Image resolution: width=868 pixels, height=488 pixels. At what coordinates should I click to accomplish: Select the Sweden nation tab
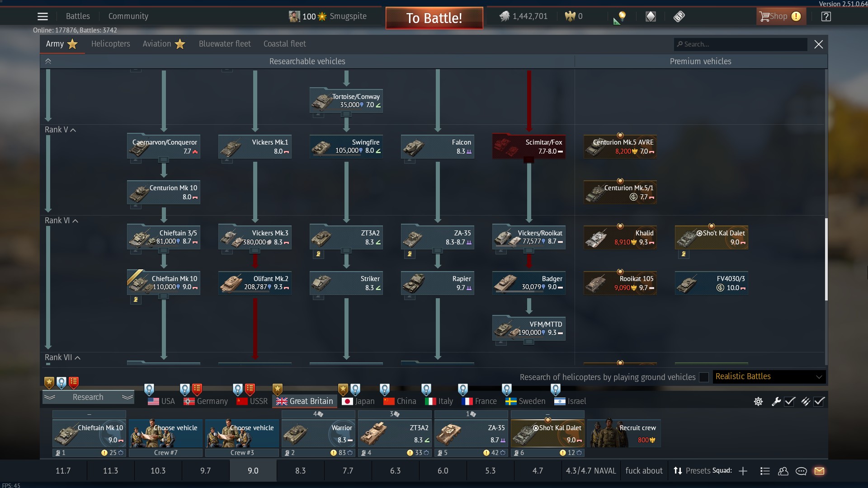coord(525,401)
